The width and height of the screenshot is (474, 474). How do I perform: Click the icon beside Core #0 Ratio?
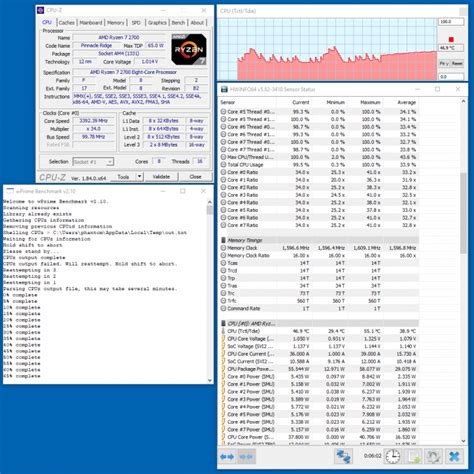coord(223,172)
